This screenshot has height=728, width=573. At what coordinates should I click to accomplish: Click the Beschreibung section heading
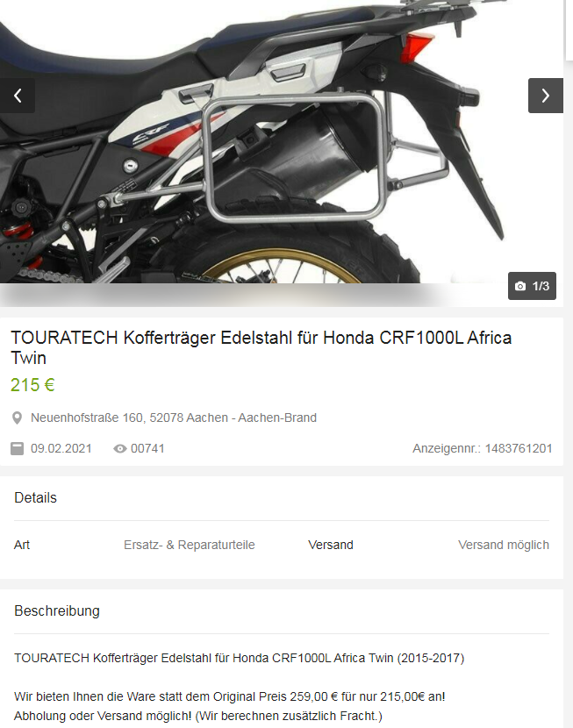click(x=57, y=611)
